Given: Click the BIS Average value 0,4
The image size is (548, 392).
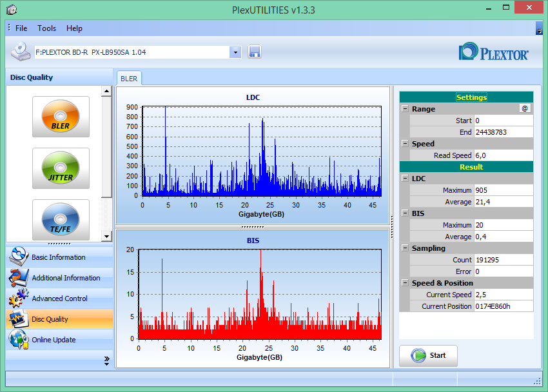Looking at the screenshot, I should (504, 237).
